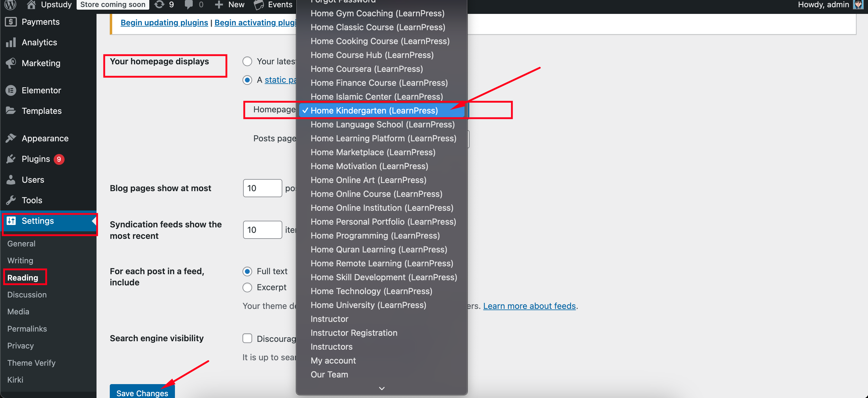The width and height of the screenshot is (868, 398).
Task: Click 'Begin activating plugins' link
Action: coord(255,23)
